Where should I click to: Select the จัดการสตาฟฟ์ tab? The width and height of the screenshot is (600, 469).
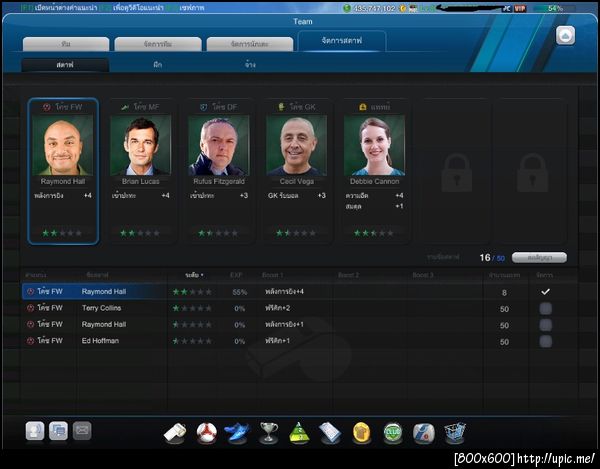(x=342, y=41)
